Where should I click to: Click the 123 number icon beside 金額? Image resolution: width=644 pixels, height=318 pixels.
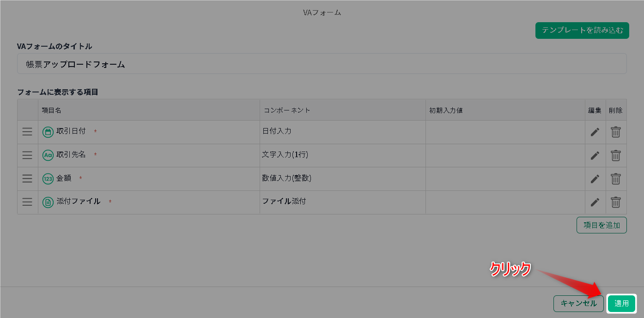pos(48,178)
